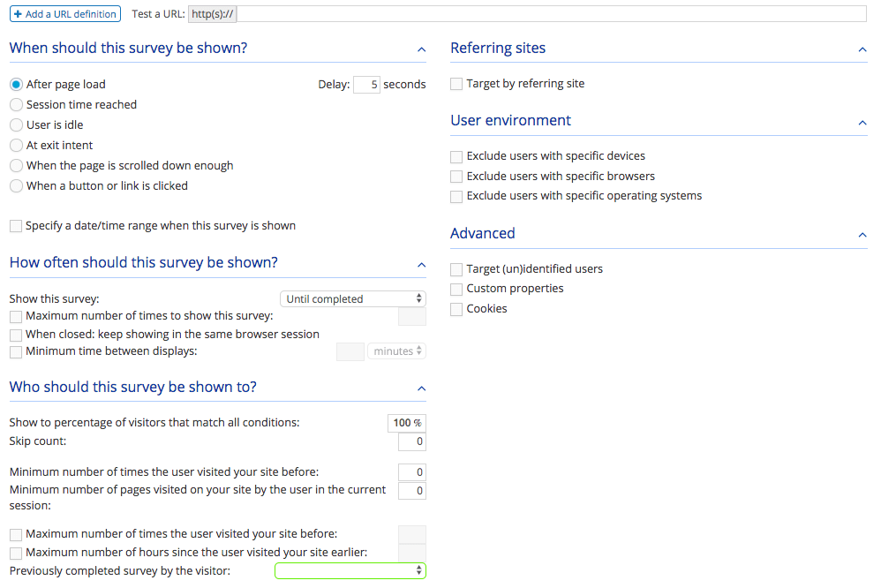This screenshot has height=588, width=881.
Task: Collapse the 'How often should this survey be shown?' section
Action: tap(421, 264)
